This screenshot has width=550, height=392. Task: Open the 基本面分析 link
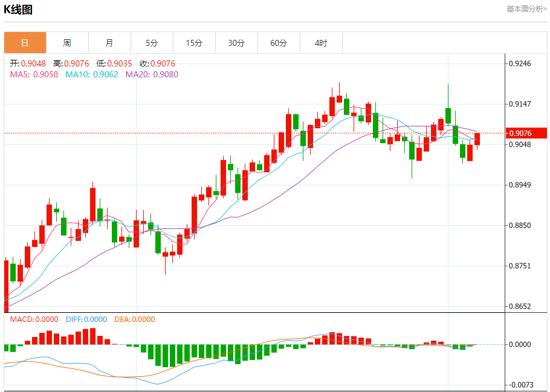526,9
